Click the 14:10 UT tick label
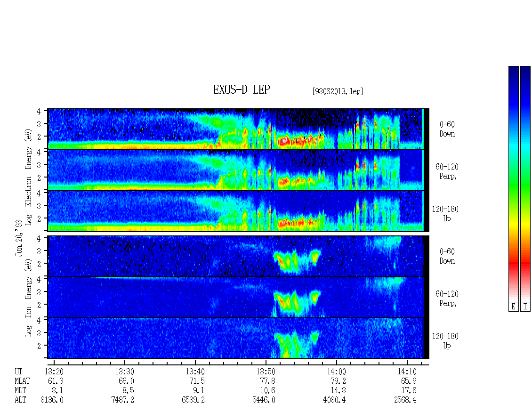This screenshot has height=412, width=532. (407, 372)
